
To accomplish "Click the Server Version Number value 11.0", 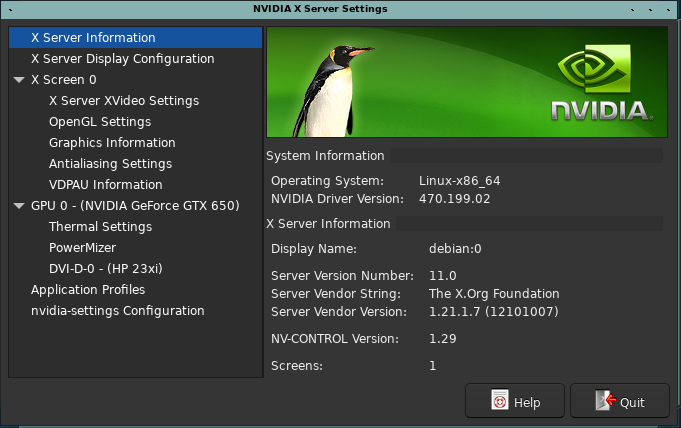I will pos(443,276).
